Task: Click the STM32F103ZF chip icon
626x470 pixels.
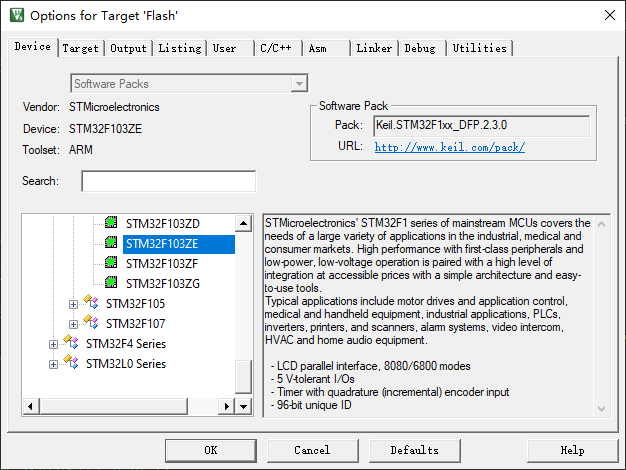Action: pyautogui.click(x=111, y=262)
